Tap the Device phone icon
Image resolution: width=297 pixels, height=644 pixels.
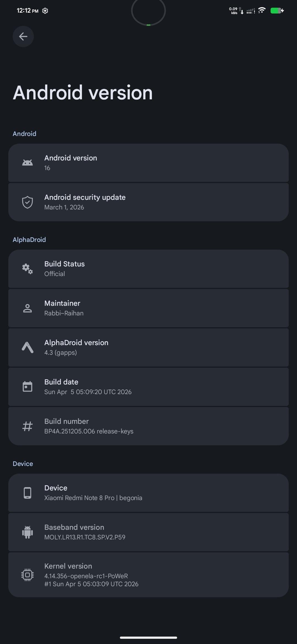tap(28, 493)
